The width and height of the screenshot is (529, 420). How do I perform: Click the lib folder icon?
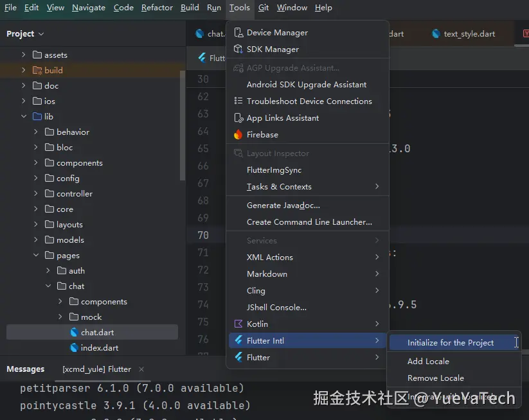click(37, 116)
